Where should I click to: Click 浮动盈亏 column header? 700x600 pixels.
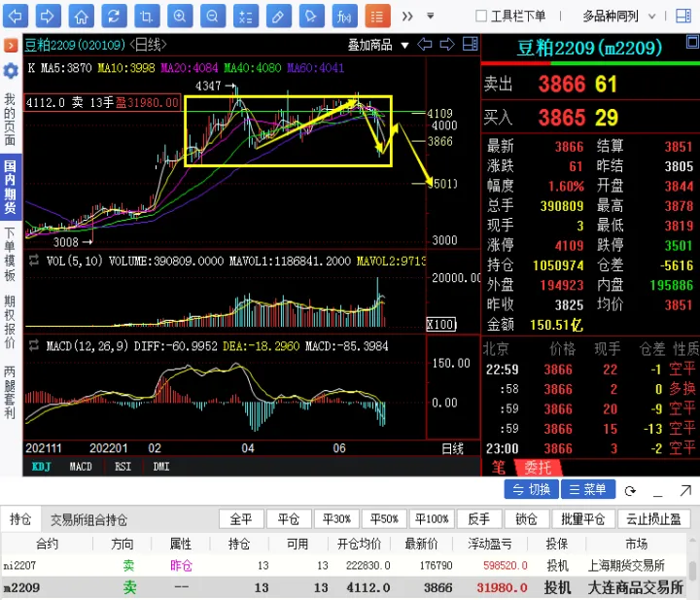point(489,544)
